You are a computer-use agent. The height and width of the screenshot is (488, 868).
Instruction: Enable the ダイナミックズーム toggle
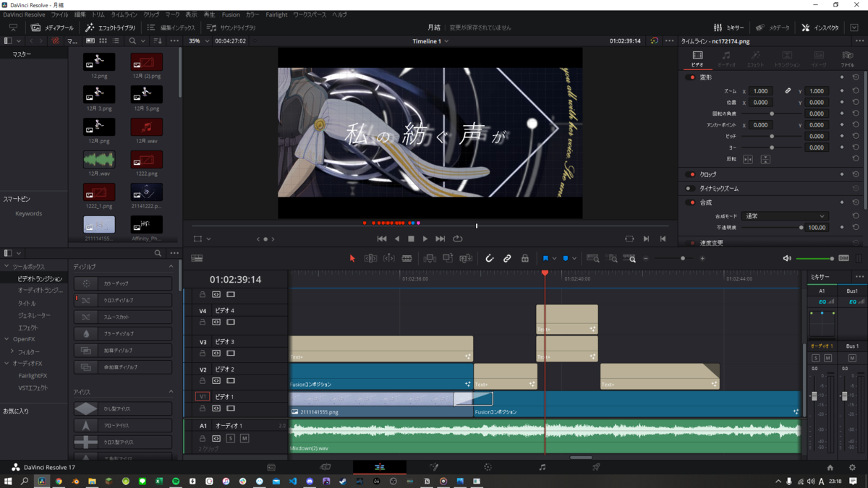692,189
